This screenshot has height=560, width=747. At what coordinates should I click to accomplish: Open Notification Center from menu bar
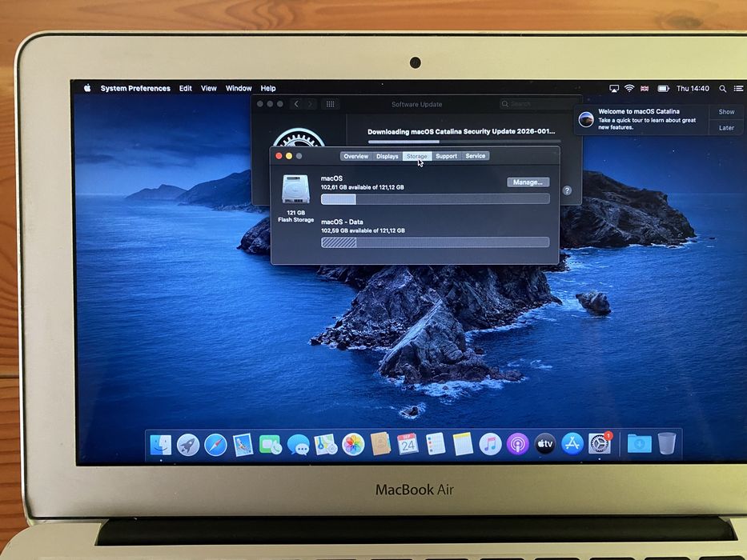tap(738, 89)
